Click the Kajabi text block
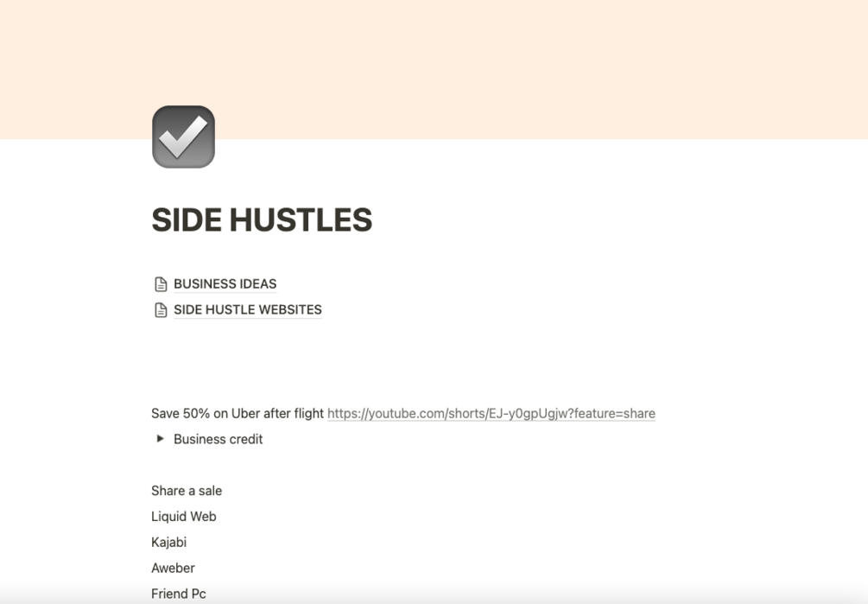The image size is (868, 604). pyautogui.click(x=171, y=542)
